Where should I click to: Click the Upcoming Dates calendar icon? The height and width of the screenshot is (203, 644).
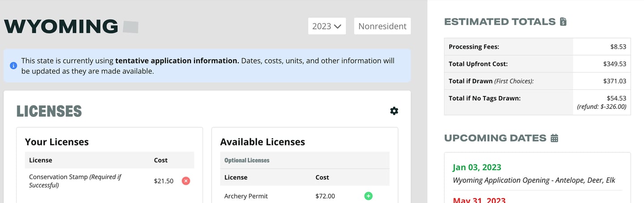point(555,138)
